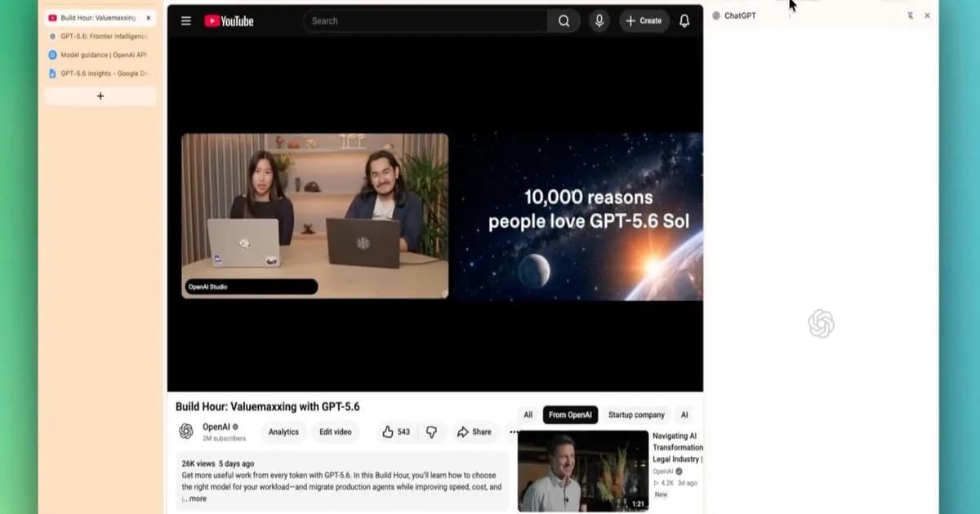Click the 26K views 5 days ago text

coord(218,463)
